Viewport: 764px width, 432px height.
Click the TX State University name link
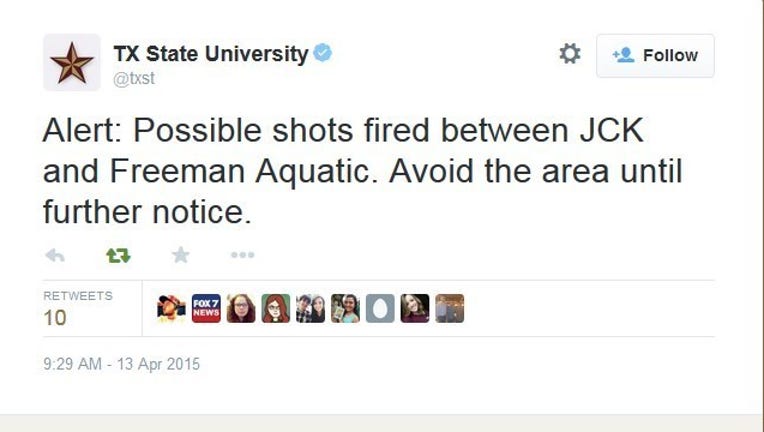click(x=211, y=54)
